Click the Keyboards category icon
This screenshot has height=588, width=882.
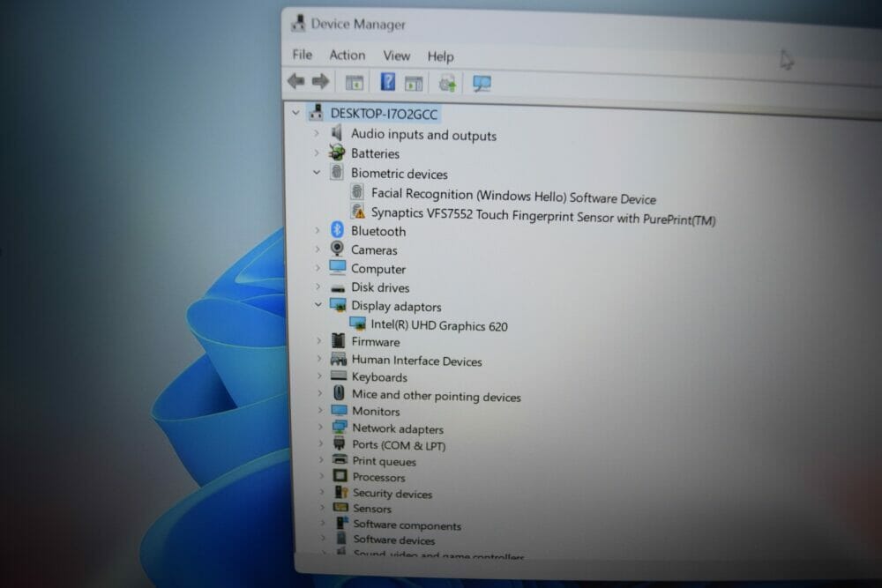[x=339, y=376]
